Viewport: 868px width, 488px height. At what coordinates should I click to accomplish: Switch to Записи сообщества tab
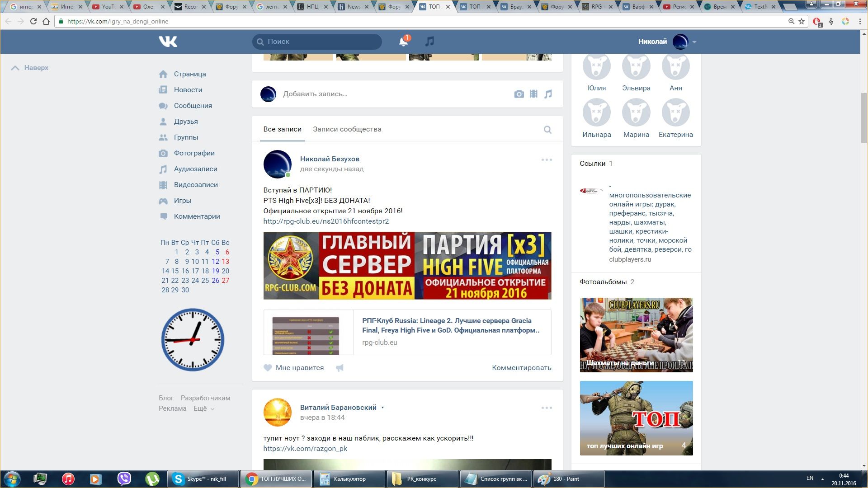click(x=347, y=129)
